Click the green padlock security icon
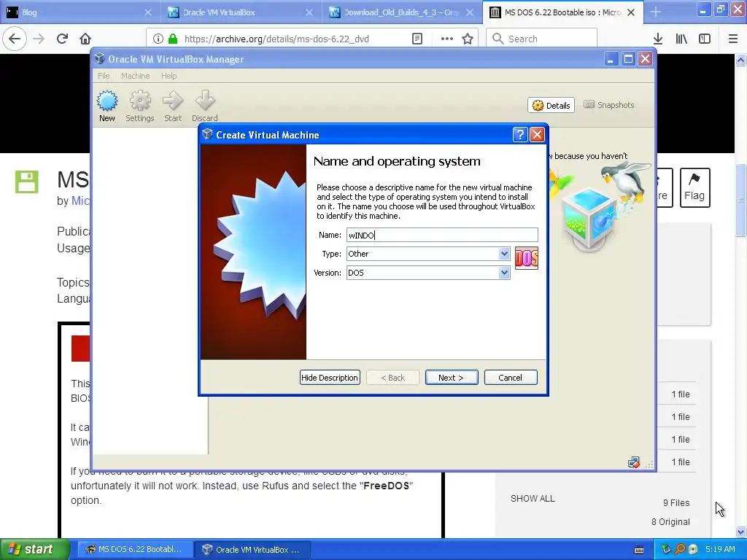747x560 pixels. point(173,39)
